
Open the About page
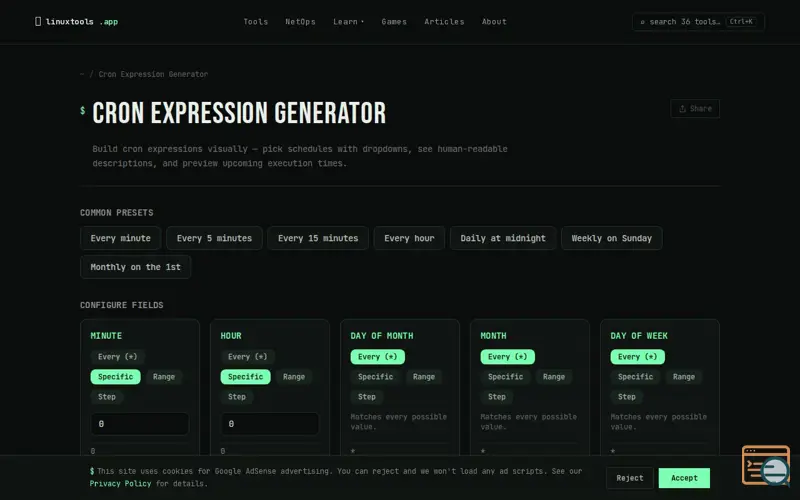(x=494, y=21)
